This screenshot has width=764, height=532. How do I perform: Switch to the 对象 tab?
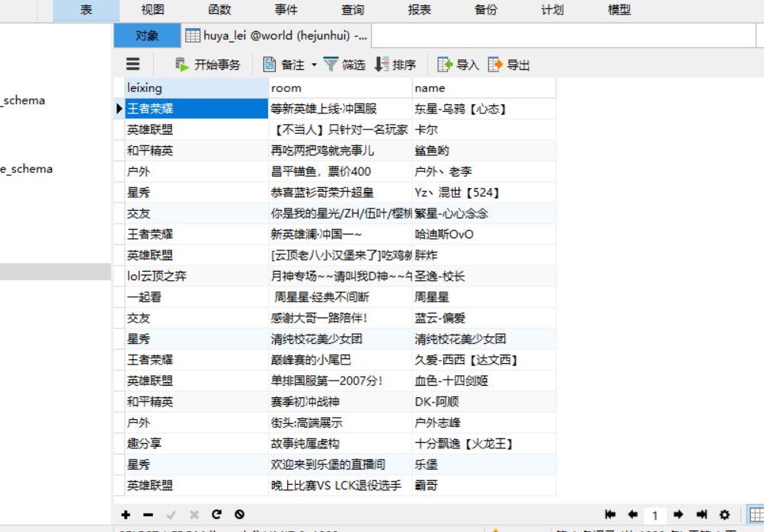coord(147,36)
